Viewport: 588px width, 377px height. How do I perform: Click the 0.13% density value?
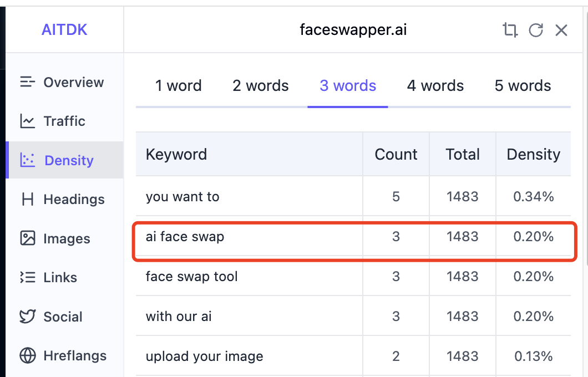click(x=534, y=356)
